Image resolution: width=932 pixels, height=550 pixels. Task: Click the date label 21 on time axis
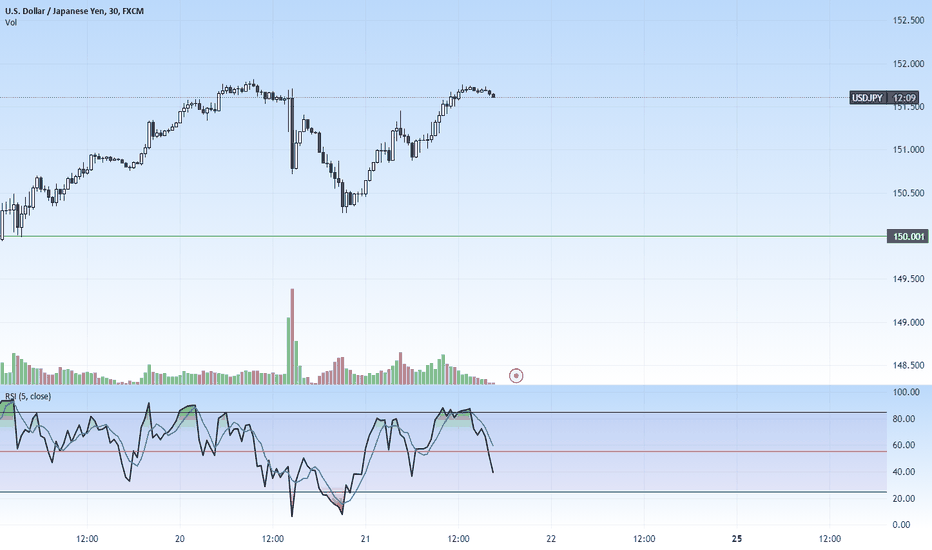click(x=365, y=539)
